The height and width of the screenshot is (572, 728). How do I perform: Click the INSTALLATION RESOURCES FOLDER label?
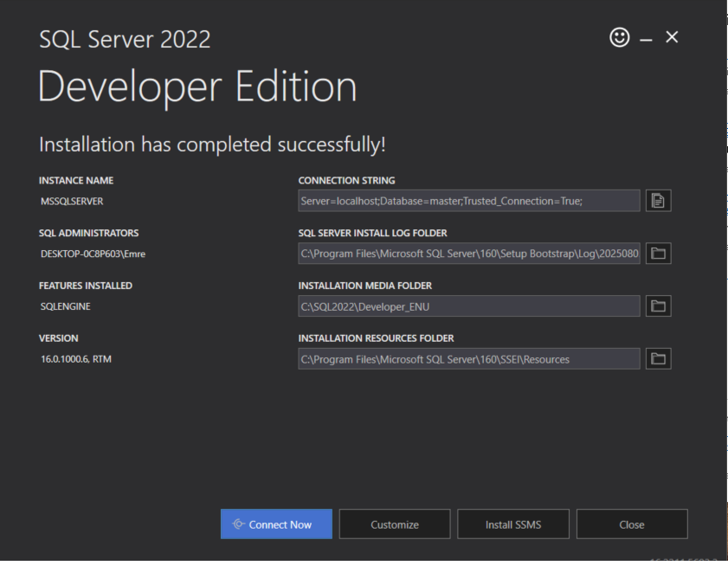coord(376,338)
